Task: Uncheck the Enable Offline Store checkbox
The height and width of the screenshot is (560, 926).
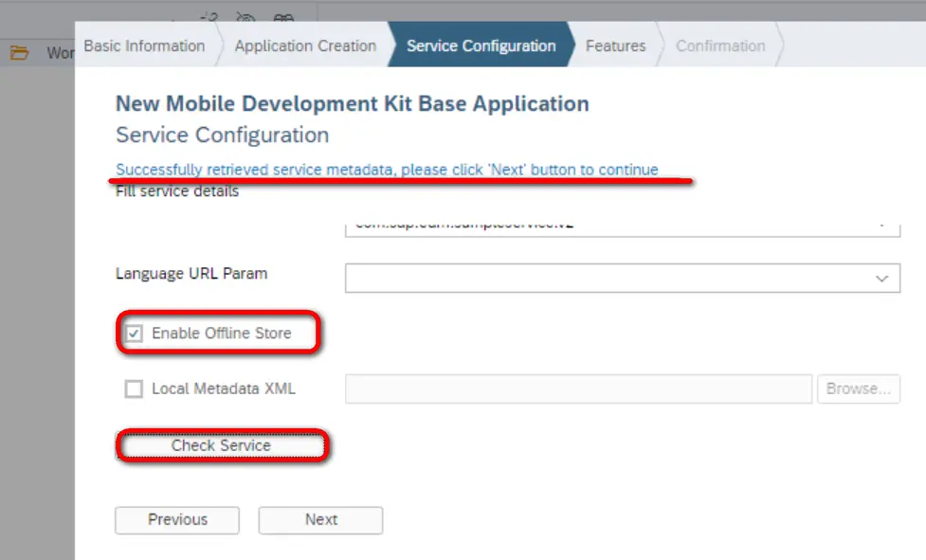Action: [x=134, y=334]
